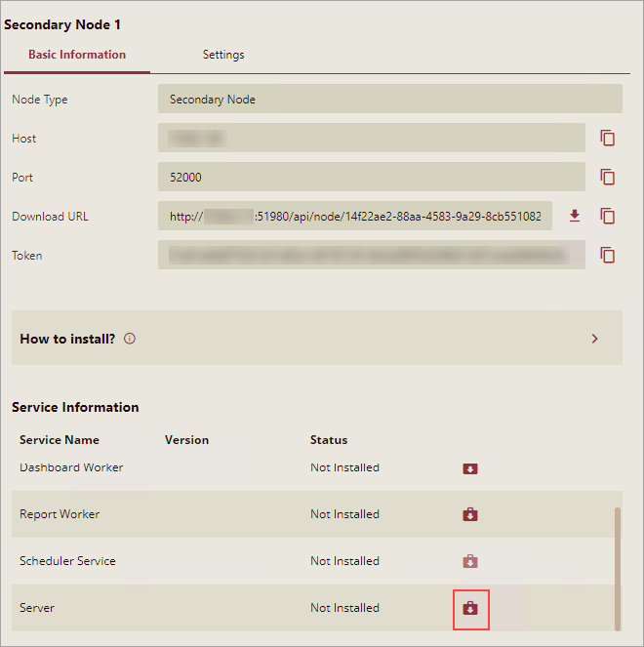Viewport: 644px width, 647px height.
Task: Select the Report Worker row name
Action: (60, 514)
